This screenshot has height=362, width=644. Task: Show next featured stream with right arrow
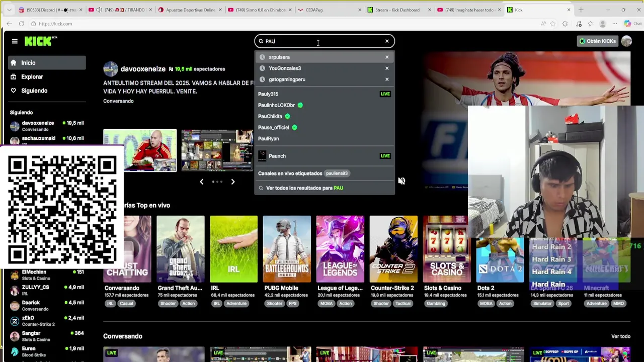(x=233, y=182)
